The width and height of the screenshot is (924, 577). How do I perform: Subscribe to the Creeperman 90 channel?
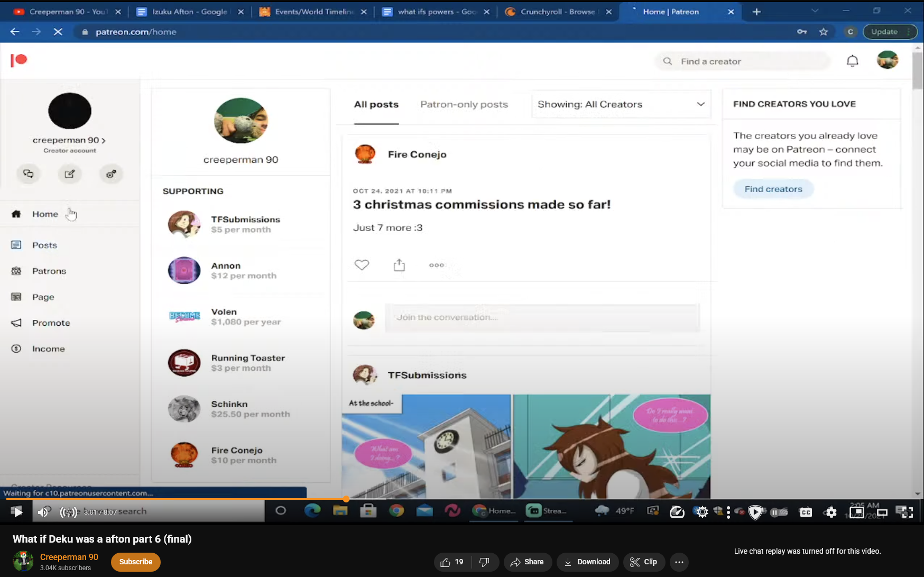(136, 562)
